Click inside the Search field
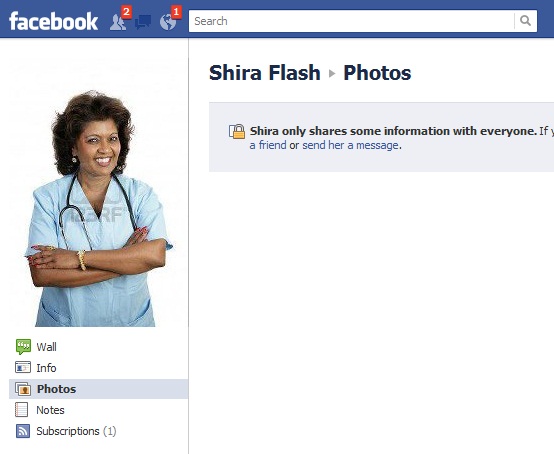 352,21
